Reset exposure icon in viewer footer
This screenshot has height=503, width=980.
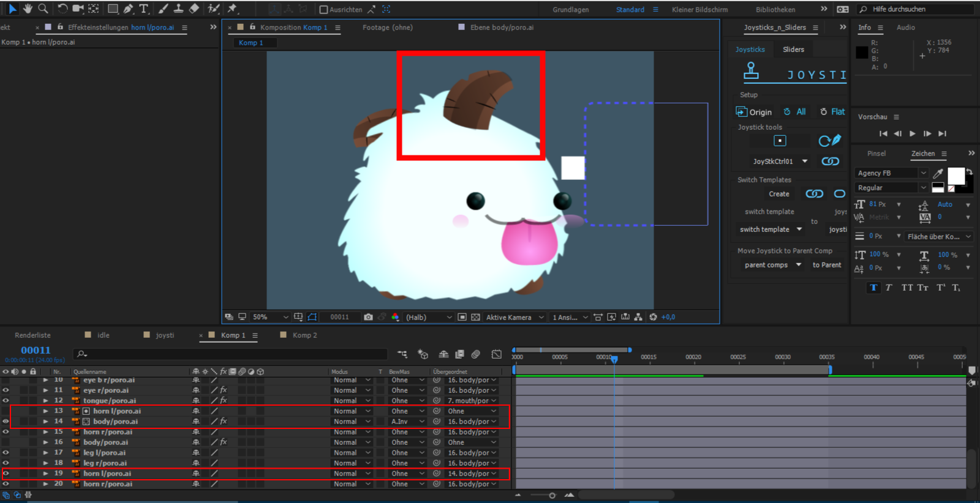[653, 317]
